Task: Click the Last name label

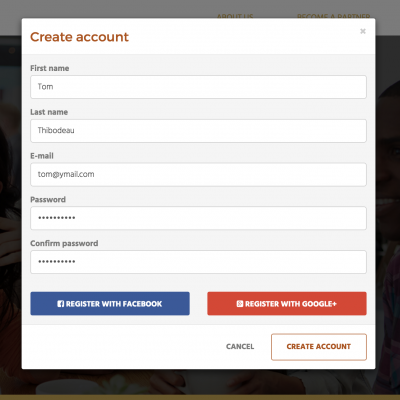Action: (49, 112)
